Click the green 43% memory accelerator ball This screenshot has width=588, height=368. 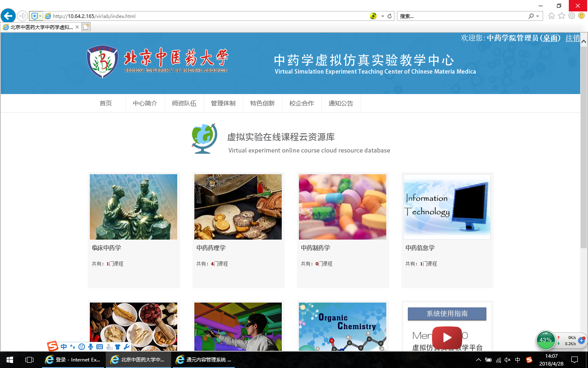tap(546, 340)
